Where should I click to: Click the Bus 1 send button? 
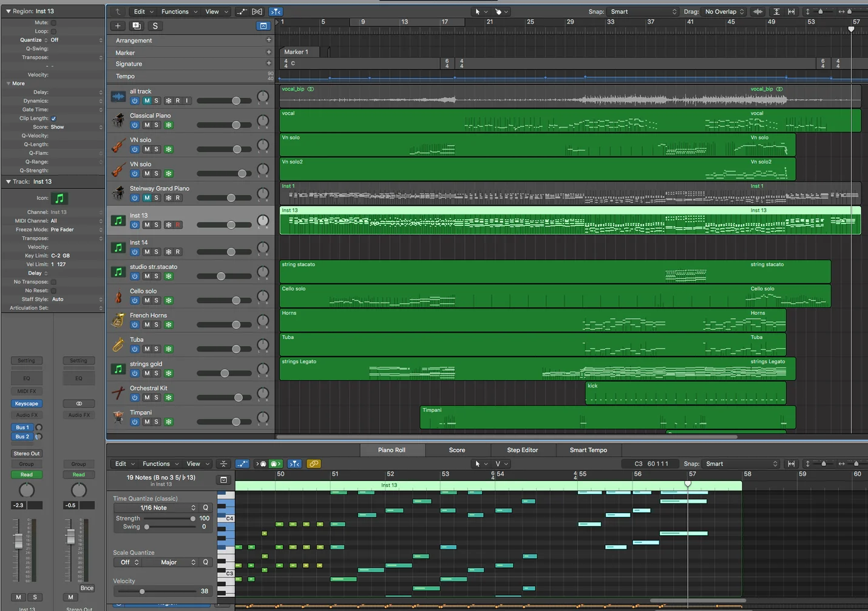point(22,428)
